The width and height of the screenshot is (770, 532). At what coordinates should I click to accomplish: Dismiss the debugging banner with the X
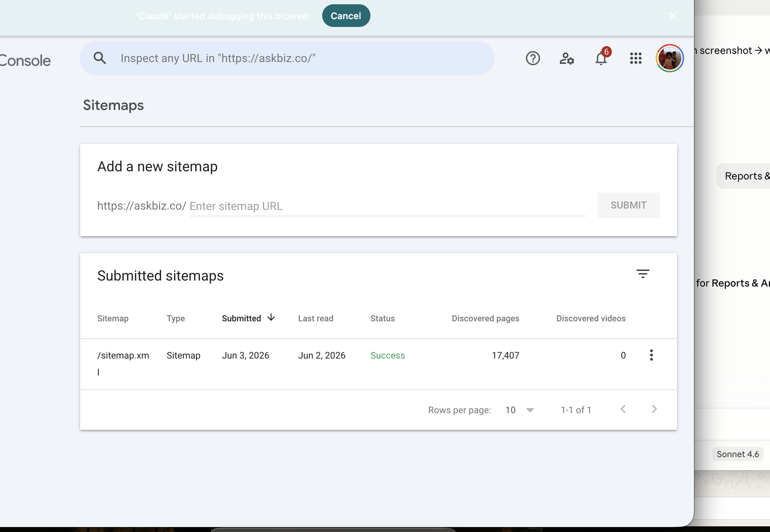672,16
